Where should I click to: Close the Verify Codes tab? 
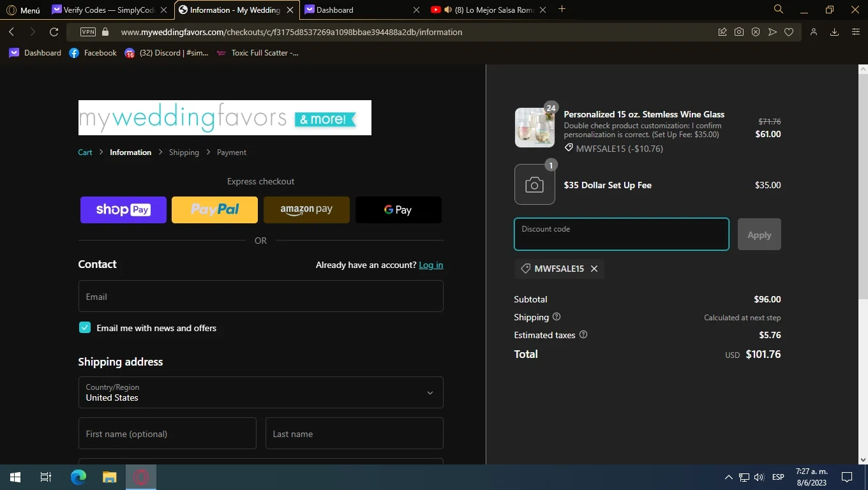click(x=163, y=10)
